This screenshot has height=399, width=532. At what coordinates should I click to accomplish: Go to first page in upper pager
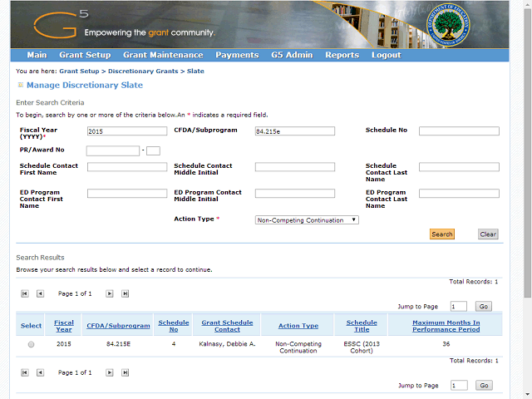point(25,293)
